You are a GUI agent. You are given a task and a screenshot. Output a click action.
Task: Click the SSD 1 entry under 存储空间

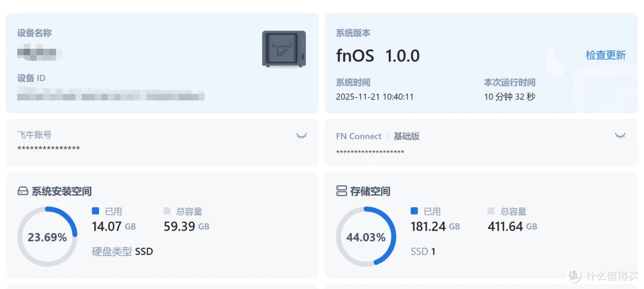pos(423,251)
